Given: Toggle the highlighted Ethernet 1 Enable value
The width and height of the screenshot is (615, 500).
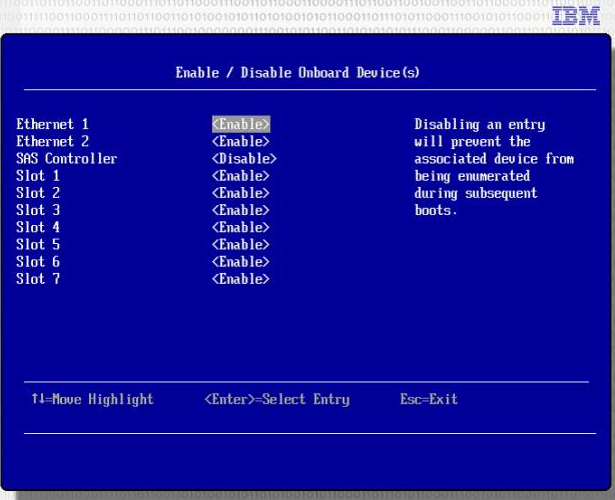Looking at the screenshot, I should coord(241,124).
